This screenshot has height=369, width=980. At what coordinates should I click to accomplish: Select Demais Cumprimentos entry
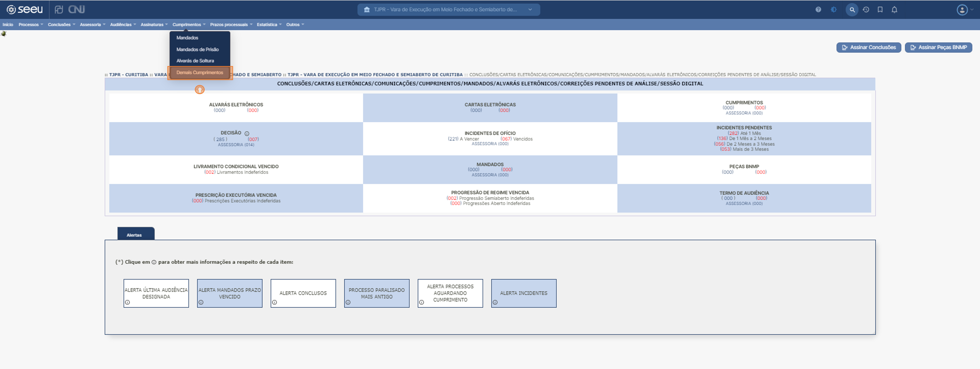(200, 73)
